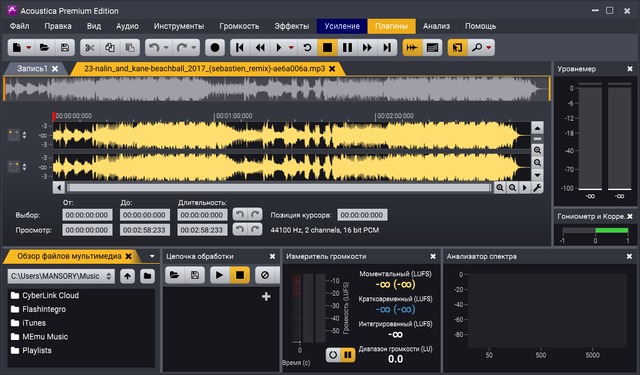Copy selection using the copy icon

click(110, 48)
